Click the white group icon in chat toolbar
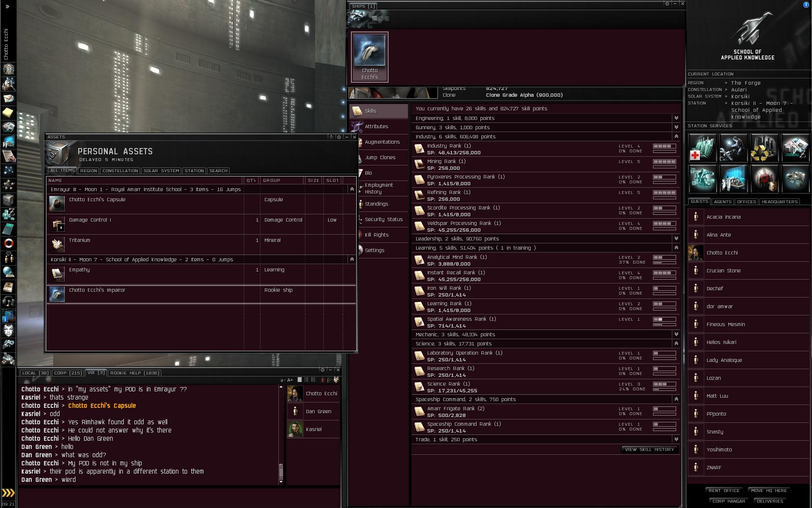 click(x=336, y=380)
